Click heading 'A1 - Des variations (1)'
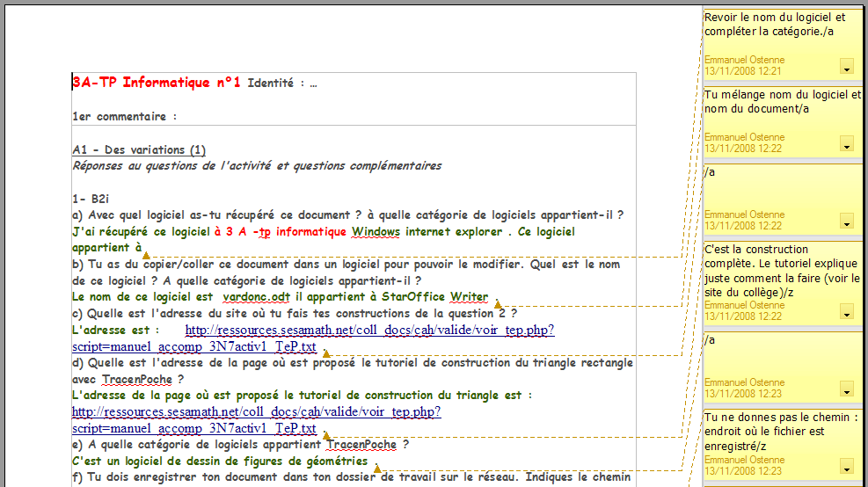Screen dimensions: 868x487 pyautogui.click(x=139, y=150)
